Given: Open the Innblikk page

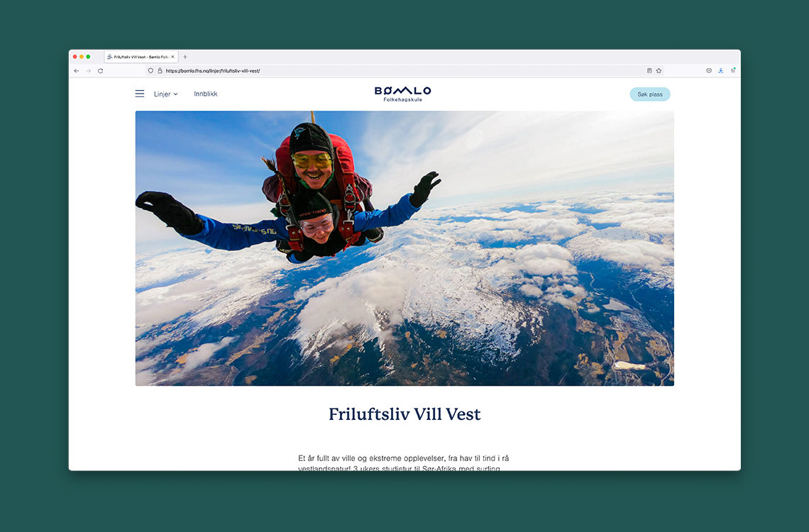Looking at the screenshot, I should pyautogui.click(x=205, y=94).
